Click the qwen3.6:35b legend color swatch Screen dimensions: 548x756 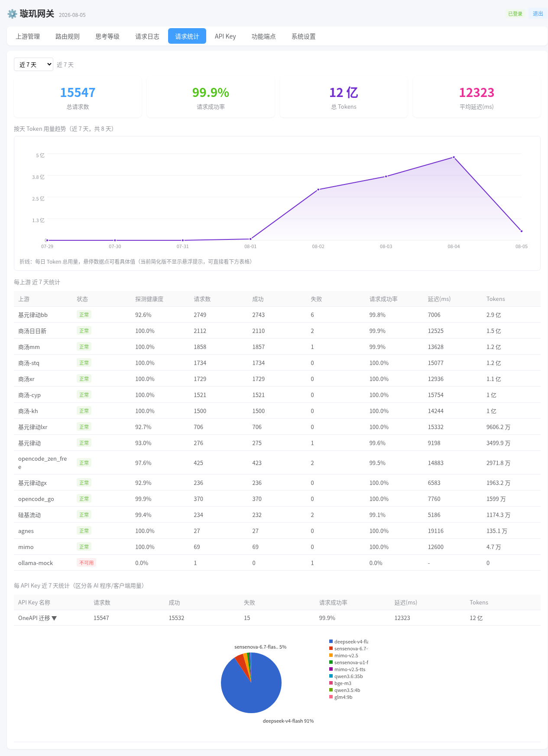[x=331, y=676]
